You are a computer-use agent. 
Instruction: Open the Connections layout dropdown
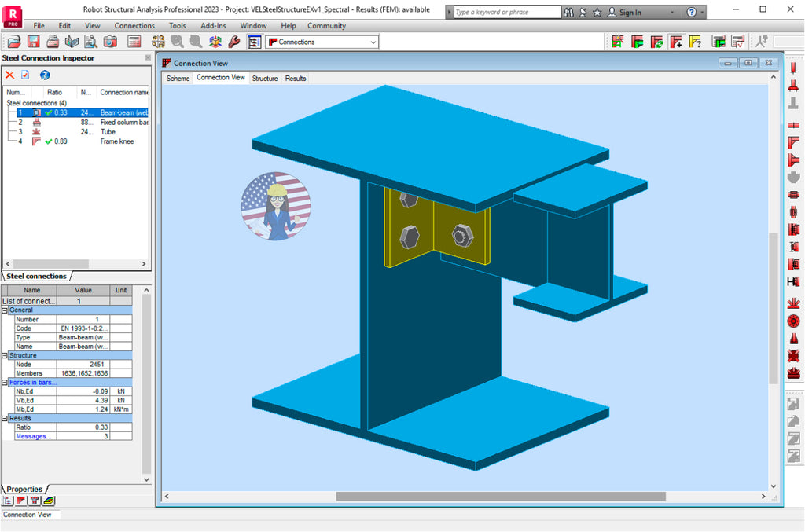[x=371, y=41]
